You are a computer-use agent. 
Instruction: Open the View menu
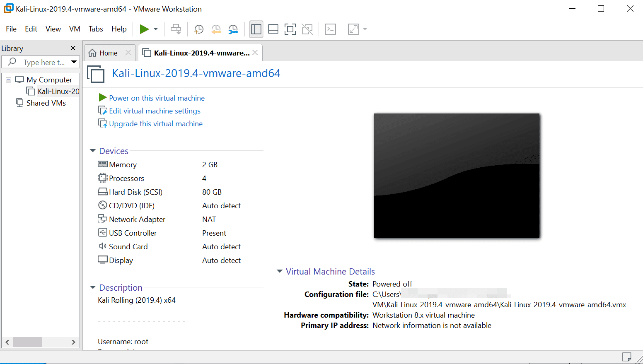53,29
